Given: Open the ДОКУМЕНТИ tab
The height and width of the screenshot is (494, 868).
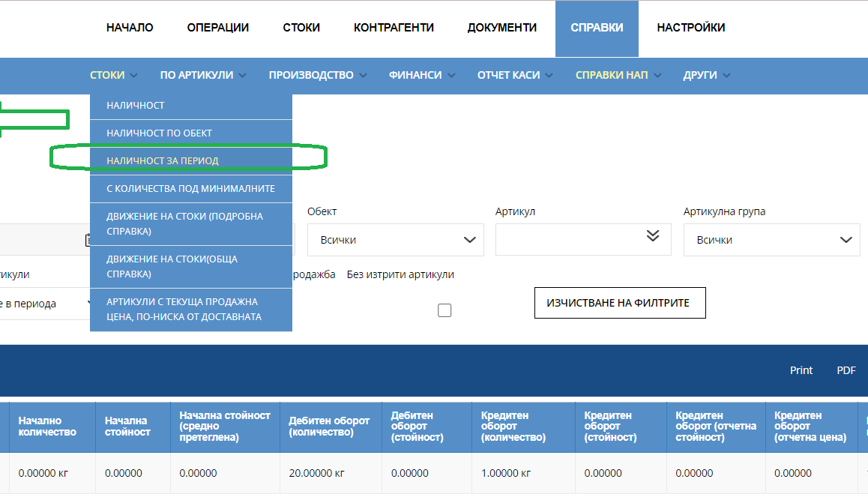Looking at the screenshot, I should (502, 28).
